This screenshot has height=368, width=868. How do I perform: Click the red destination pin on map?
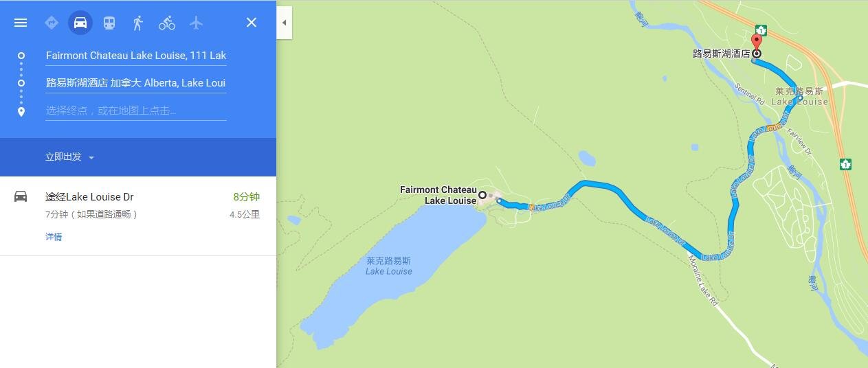[x=757, y=46]
